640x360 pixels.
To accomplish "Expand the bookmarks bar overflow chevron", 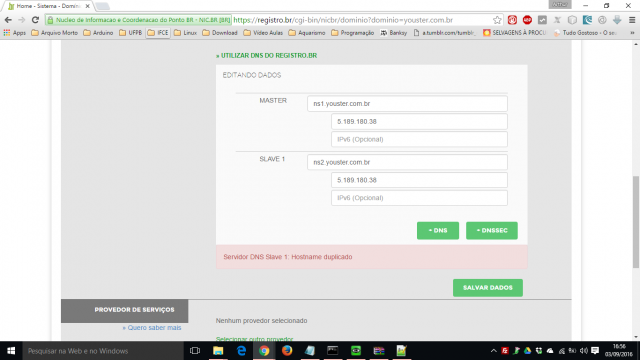I will pos(632,33).
